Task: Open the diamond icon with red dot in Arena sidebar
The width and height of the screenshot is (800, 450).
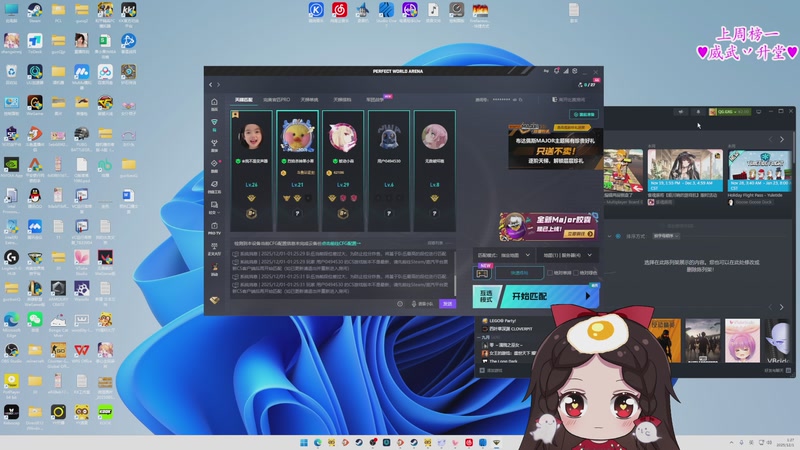Action: coord(214,164)
